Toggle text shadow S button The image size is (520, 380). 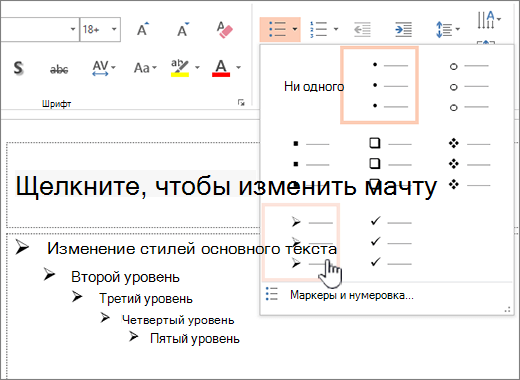click(x=19, y=68)
